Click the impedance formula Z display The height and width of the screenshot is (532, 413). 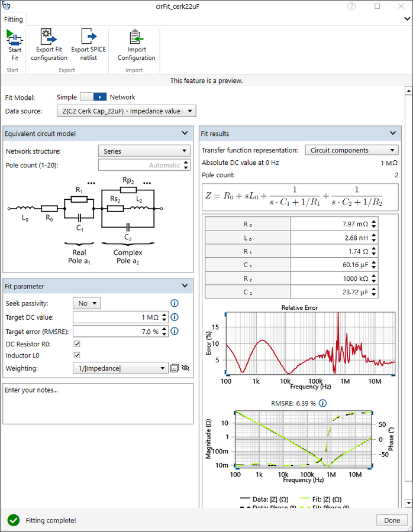pos(300,197)
